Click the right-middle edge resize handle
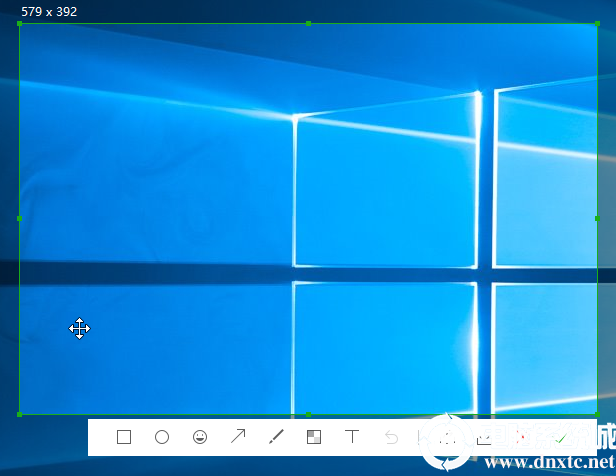The width and height of the screenshot is (616, 476). pos(597,218)
